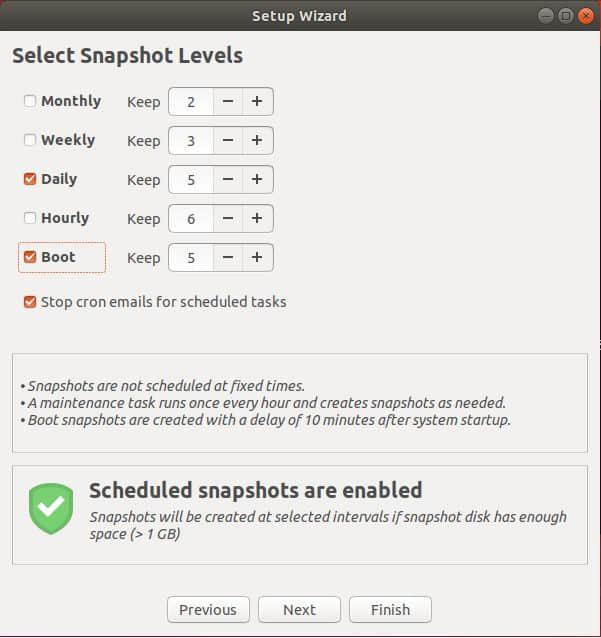Increase the Weekly snapshots keep value
Viewport: 601px width, 638px height.
click(x=257, y=140)
